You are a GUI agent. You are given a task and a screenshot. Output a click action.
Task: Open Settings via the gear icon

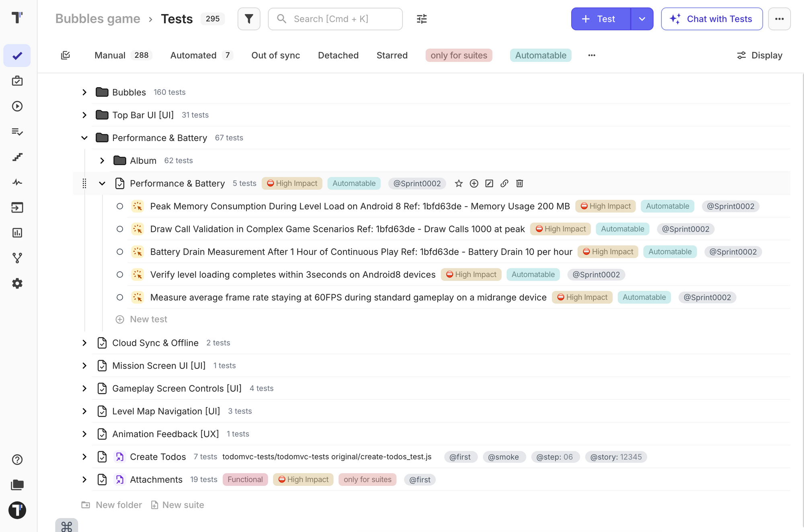(x=17, y=283)
